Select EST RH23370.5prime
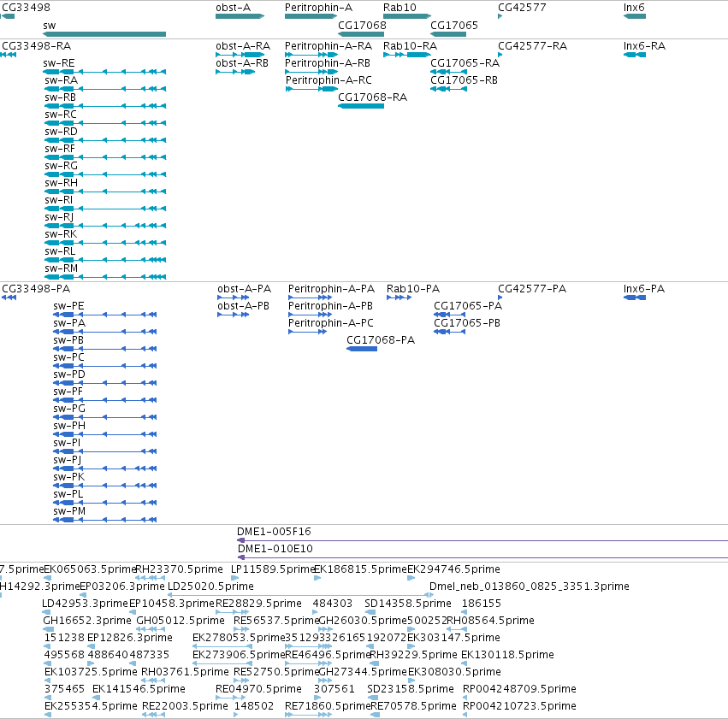The image size is (728, 719). pos(179,569)
